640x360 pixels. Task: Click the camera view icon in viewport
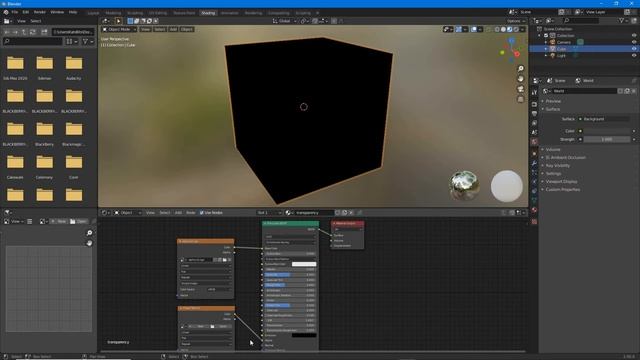click(x=520, y=89)
